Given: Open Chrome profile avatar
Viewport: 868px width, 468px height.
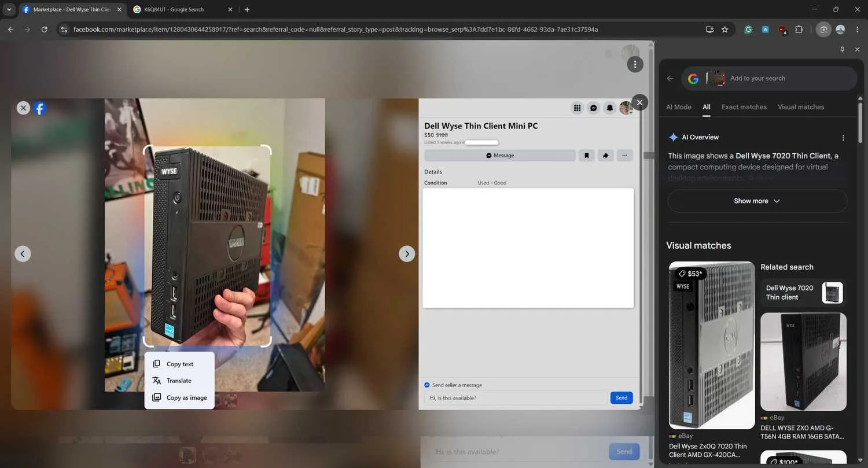Looking at the screenshot, I should [840, 29].
